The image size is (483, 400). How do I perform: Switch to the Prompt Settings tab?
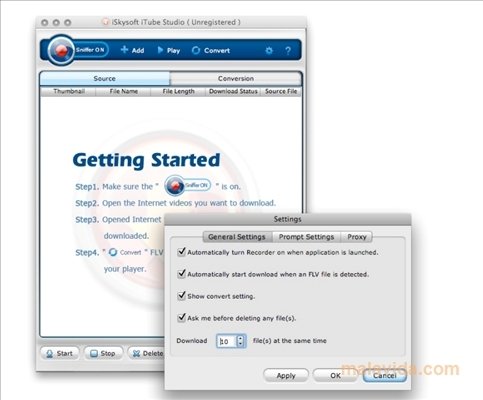[306, 237]
